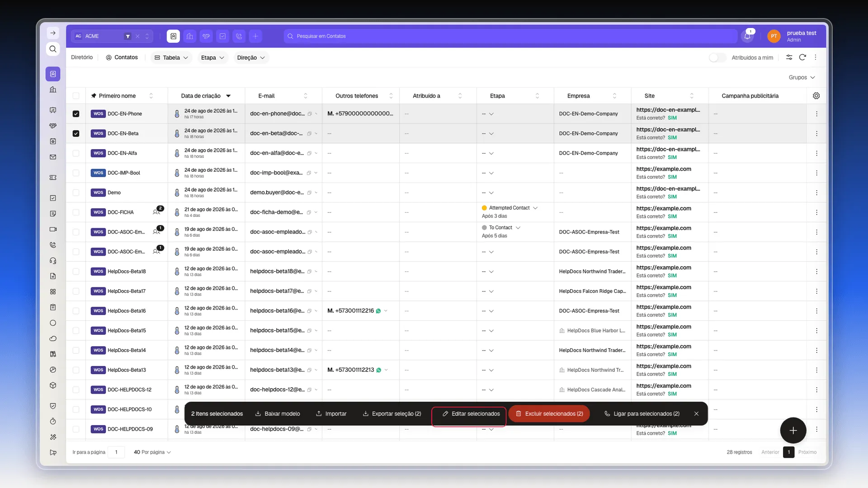Open the 40 Por página selector
The height and width of the screenshot is (488, 868).
click(x=152, y=452)
